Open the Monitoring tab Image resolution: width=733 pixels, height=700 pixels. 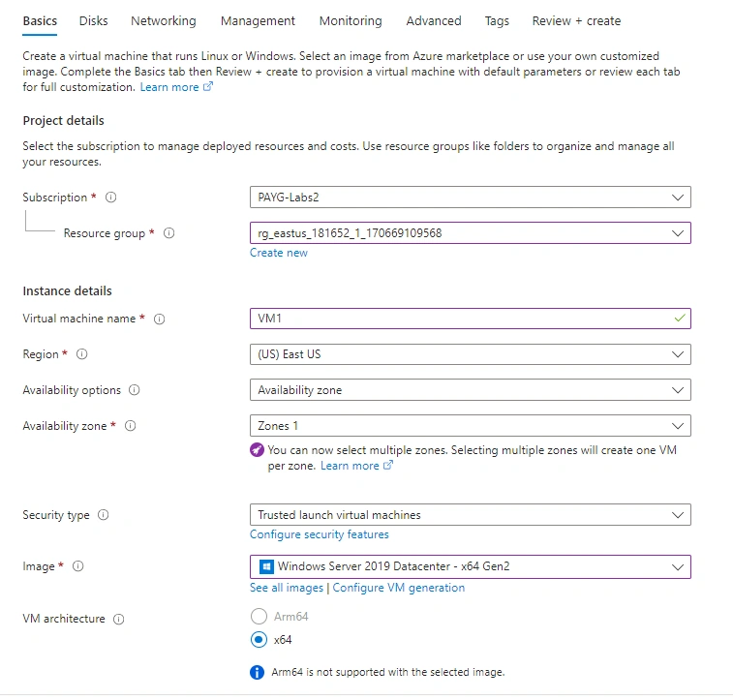click(351, 21)
